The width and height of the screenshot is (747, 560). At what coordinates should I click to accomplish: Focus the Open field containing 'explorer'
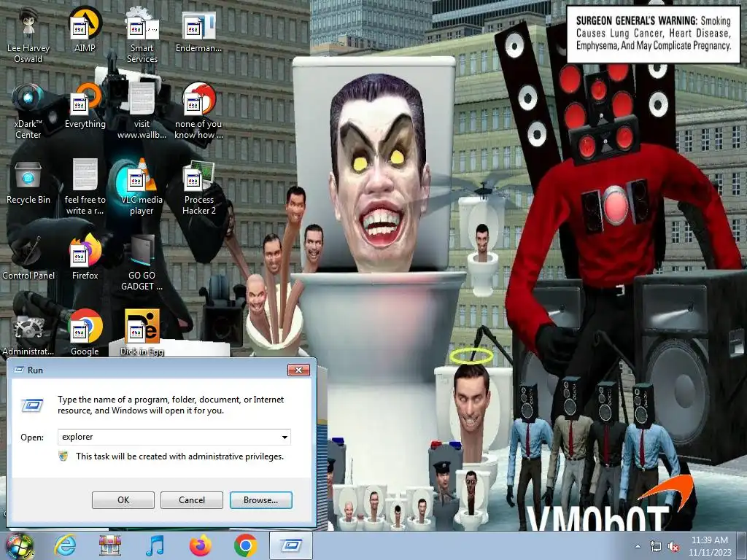[x=174, y=437]
